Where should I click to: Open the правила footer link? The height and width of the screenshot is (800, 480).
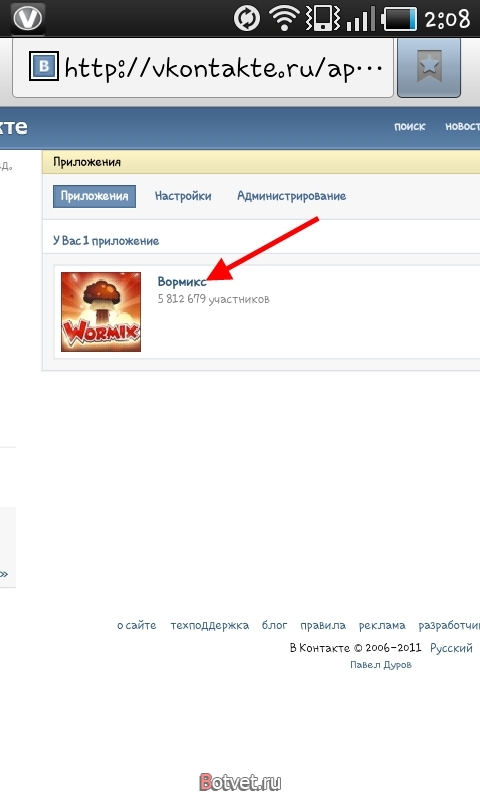[x=323, y=626]
